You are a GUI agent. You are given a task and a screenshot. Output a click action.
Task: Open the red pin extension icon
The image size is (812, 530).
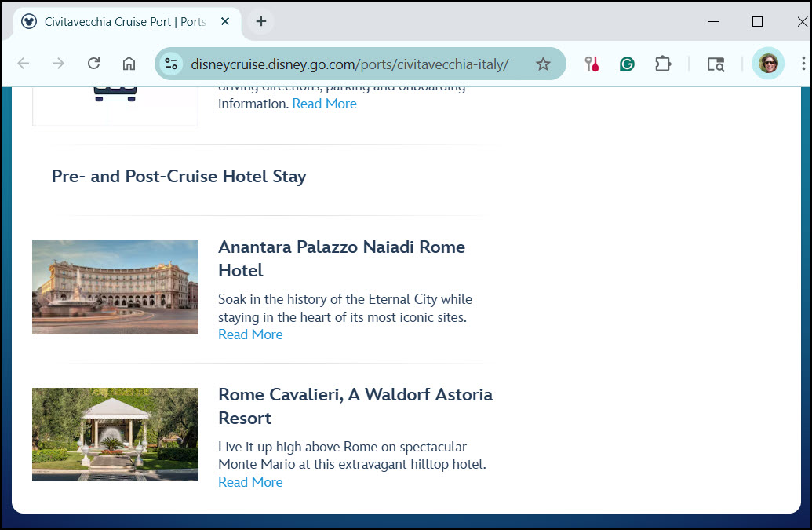pyautogui.click(x=592, y=64)
